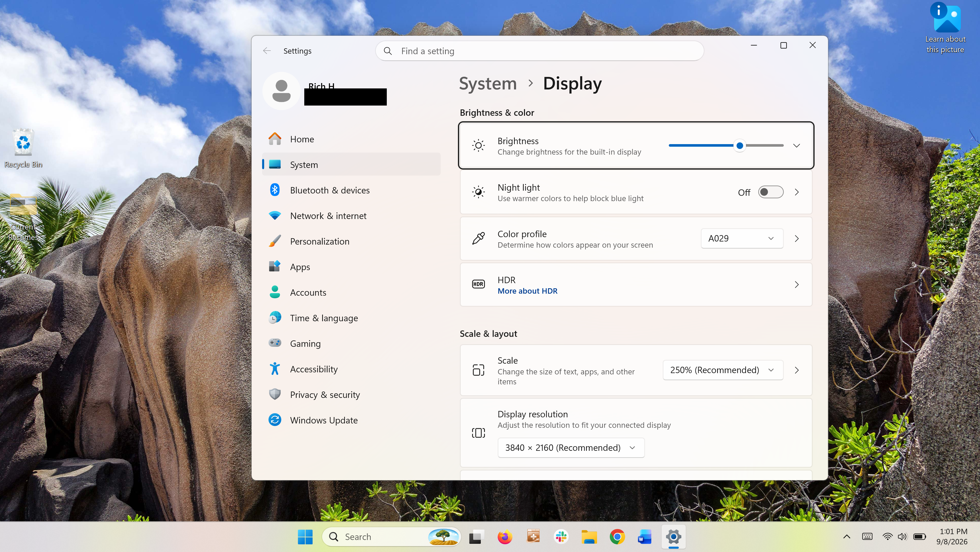Select the Current Resumes desktop folder
The height and width of the screenshot is (552, 980).
23,217
